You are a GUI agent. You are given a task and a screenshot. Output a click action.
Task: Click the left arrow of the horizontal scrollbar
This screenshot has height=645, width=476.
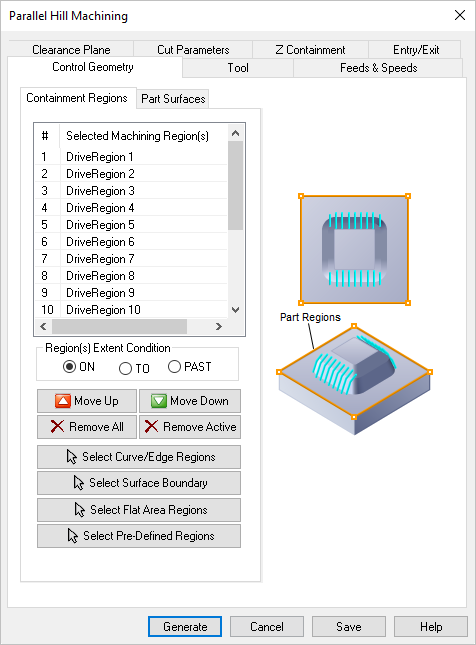(43, 327)
